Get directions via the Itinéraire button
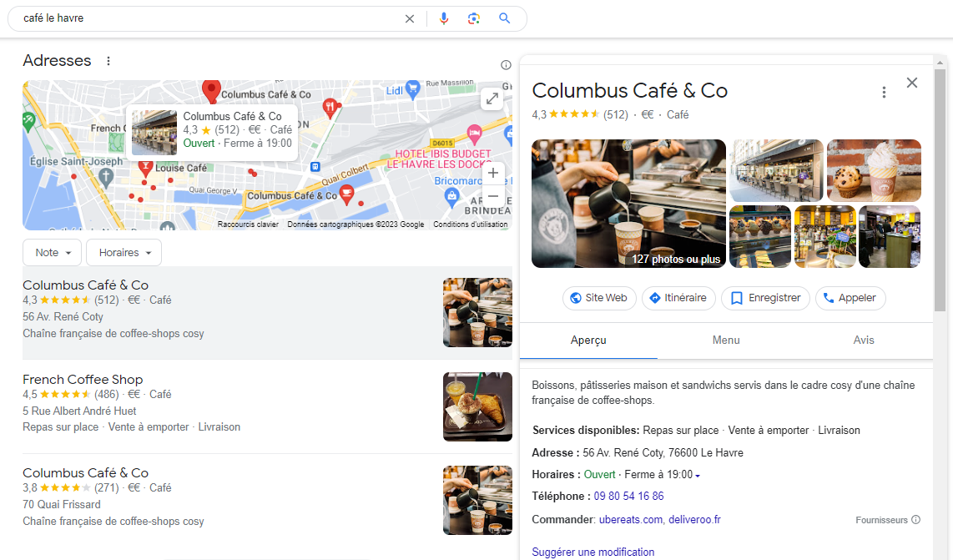The width and height of the screenshot is (953, 560). (x=678, y=298)
